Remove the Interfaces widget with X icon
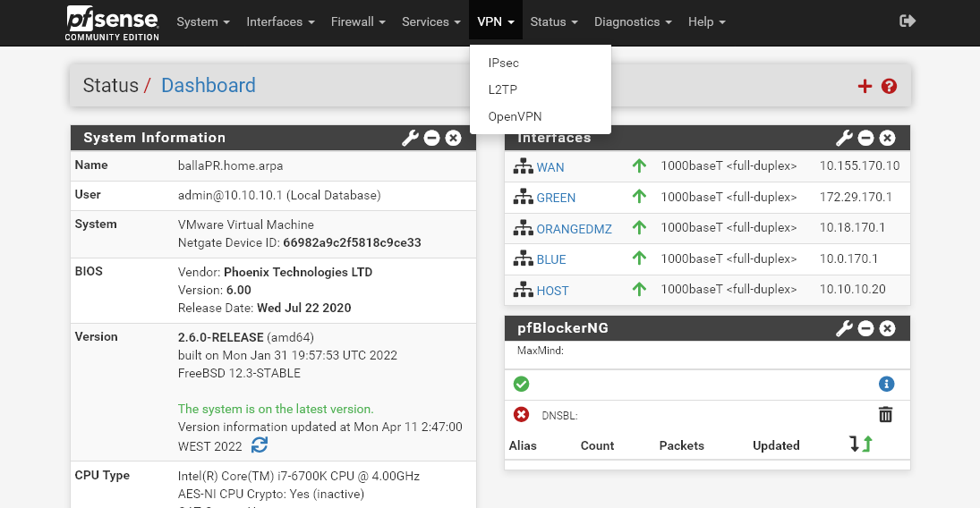This screenshot has width=980, height=508. tap(887, 138)
